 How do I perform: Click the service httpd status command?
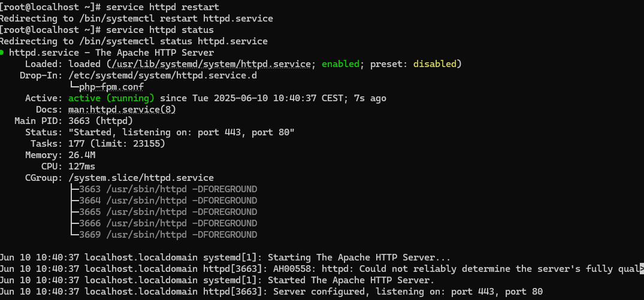(160, 30)
